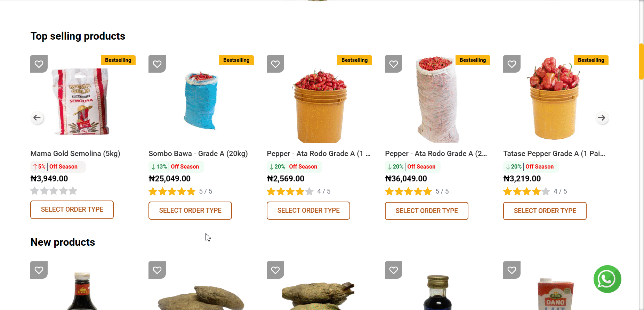
Task: Click heart icon above dark blue bottle
Action: point(394,270)
